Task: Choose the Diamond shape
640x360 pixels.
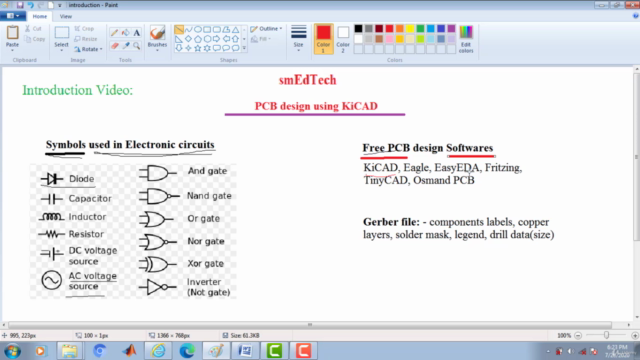Action: [x=188, y=39]
